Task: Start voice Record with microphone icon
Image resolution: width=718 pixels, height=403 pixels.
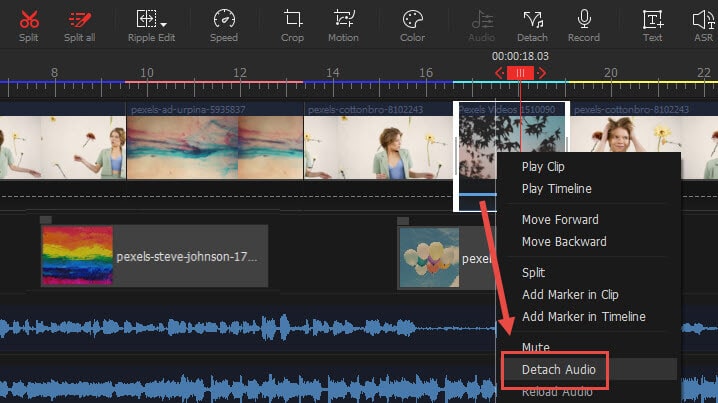Action: click(x=584, y=24)
